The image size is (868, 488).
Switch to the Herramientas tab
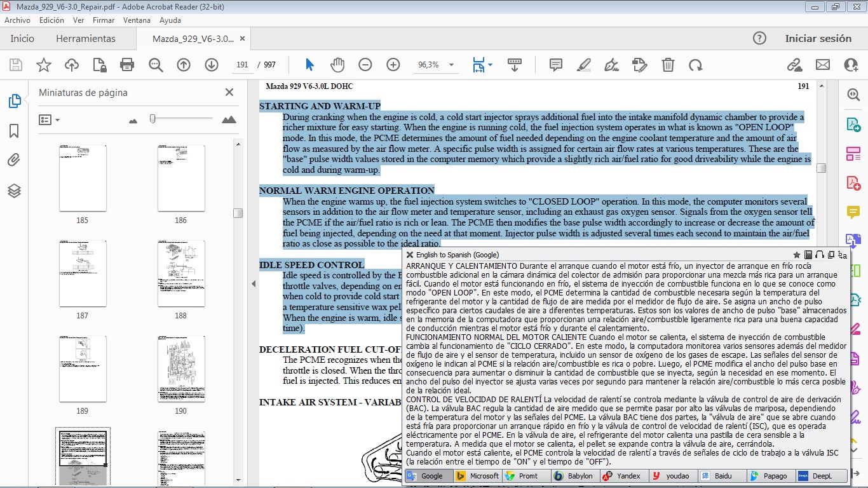click(x=86, y=38)
